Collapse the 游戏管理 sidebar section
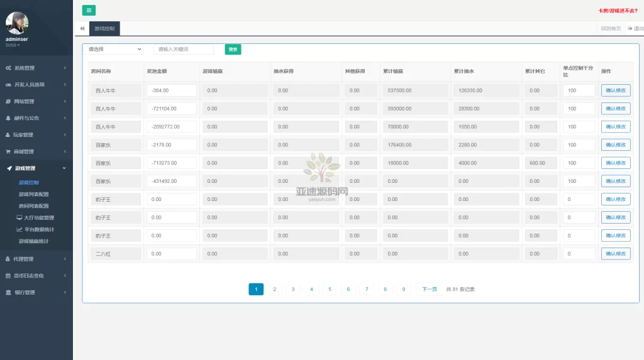This screenshot has height=360, width=644. click(x=36, y=168)
